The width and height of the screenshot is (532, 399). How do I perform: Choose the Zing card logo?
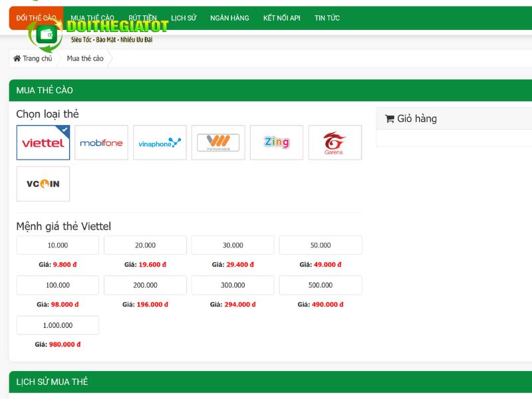click(277, 142)
